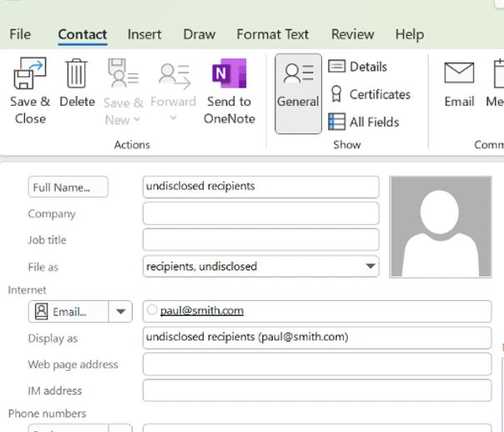
Task: Expand the Forward options dropdown
Action: tap(174, 118)
